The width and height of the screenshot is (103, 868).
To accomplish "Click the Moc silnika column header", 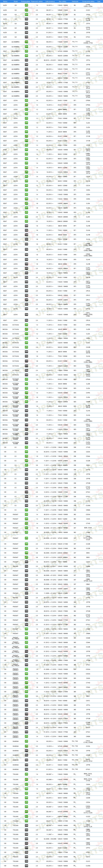I will (63, 2).
